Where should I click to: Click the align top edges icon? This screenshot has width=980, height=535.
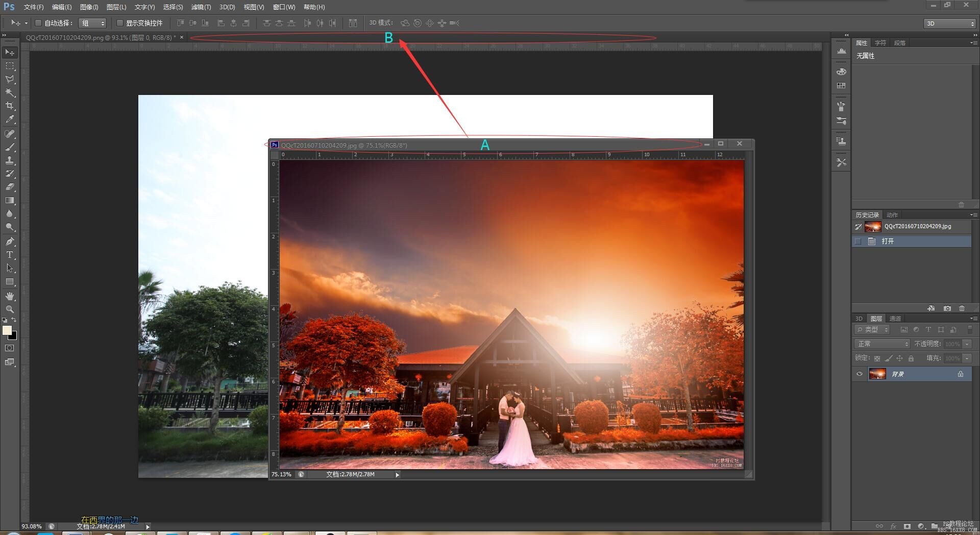click(x=181, y=23)
